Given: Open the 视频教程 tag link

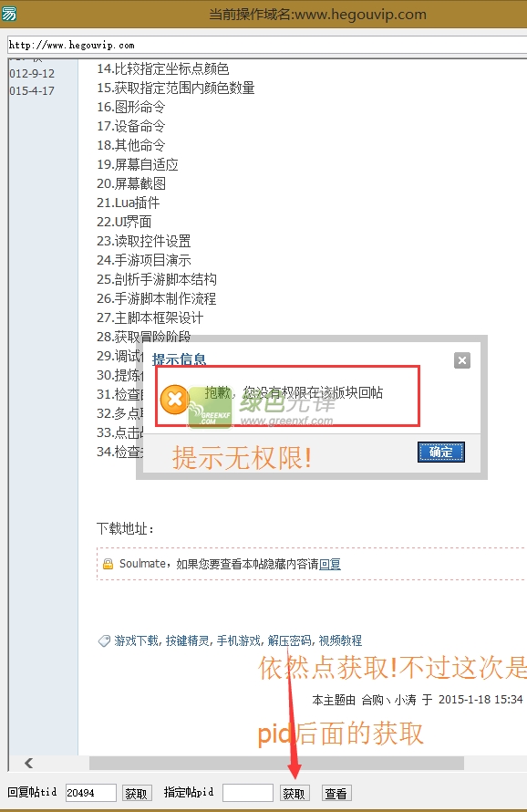Looking at the screenshot, I should click(x=340, y=641).
